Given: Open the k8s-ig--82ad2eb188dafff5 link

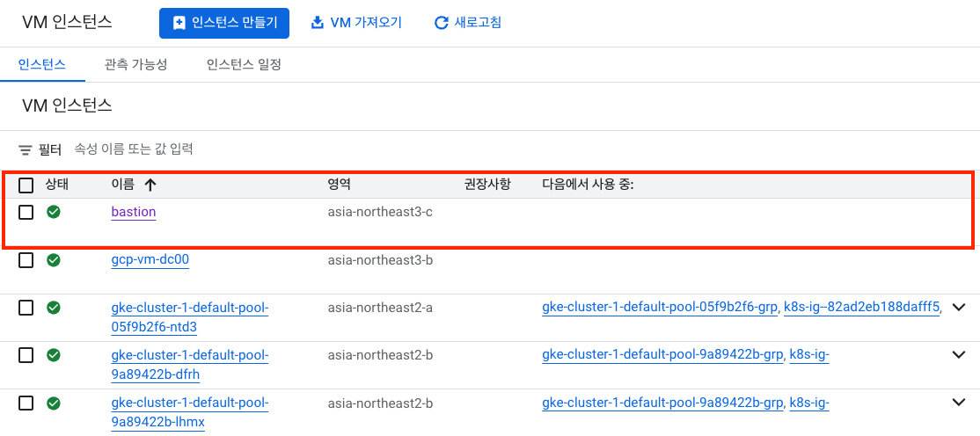Looking at the screenshot, I should (x=862, y=308).
